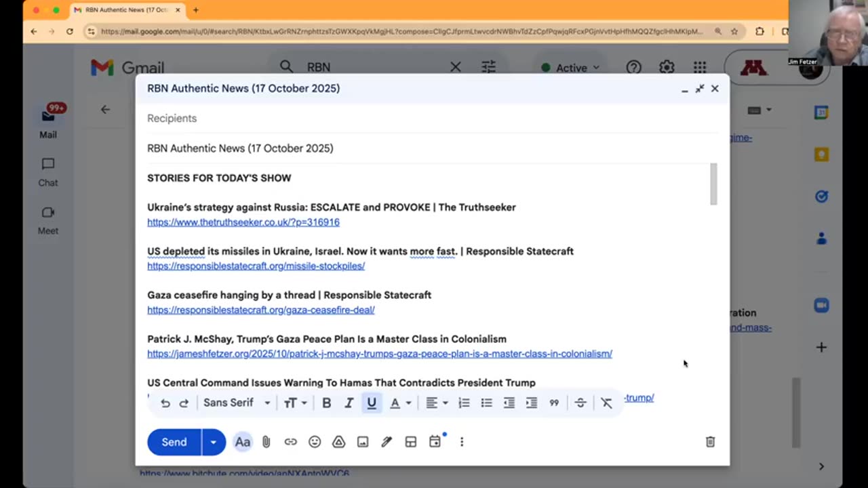Click the calendar scheduling icon

[435, 442]
